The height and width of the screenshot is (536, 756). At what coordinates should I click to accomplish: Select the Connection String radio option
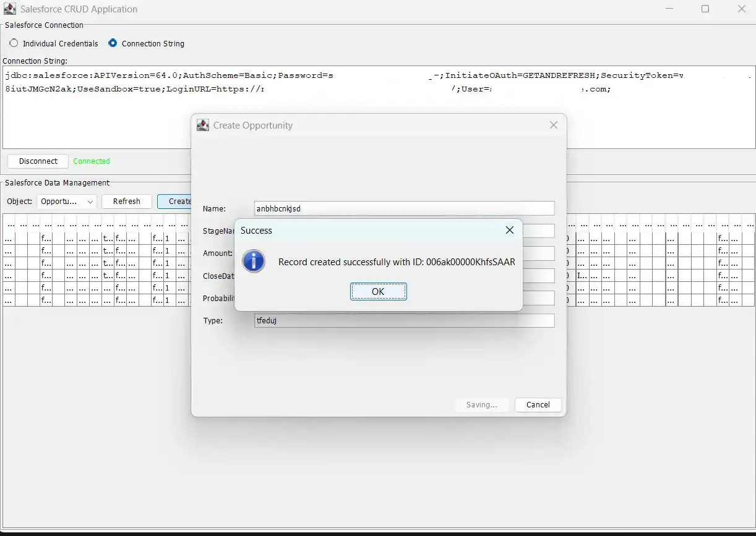pyautogui.click(x=113, y=43)
